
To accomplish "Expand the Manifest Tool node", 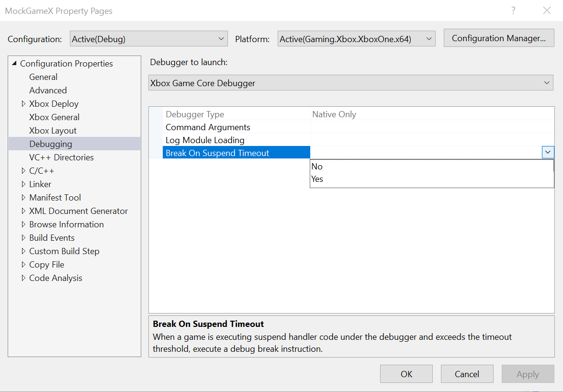I will pos(23,197).
